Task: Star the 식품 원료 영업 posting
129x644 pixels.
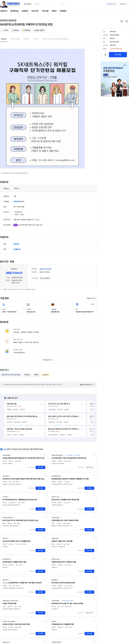Action: [41, 404]
